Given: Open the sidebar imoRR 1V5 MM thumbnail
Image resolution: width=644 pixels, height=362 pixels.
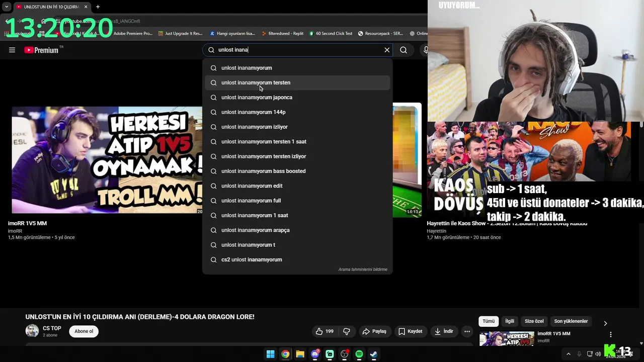Looking at the screenshot, I should pos(507,339).
